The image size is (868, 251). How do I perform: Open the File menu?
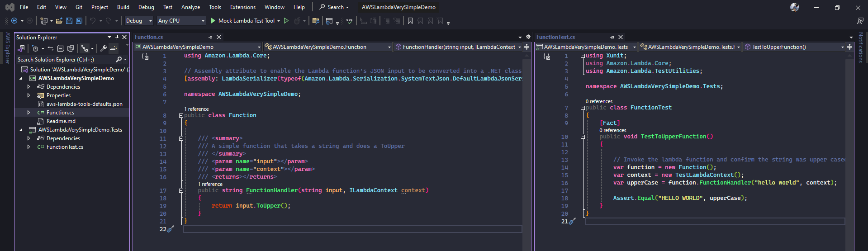24,7
